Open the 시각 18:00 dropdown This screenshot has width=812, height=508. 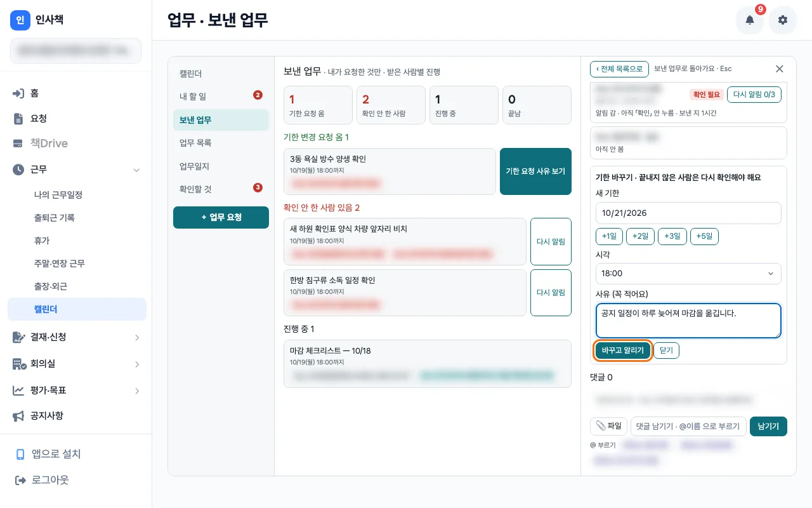click(688, 274)
